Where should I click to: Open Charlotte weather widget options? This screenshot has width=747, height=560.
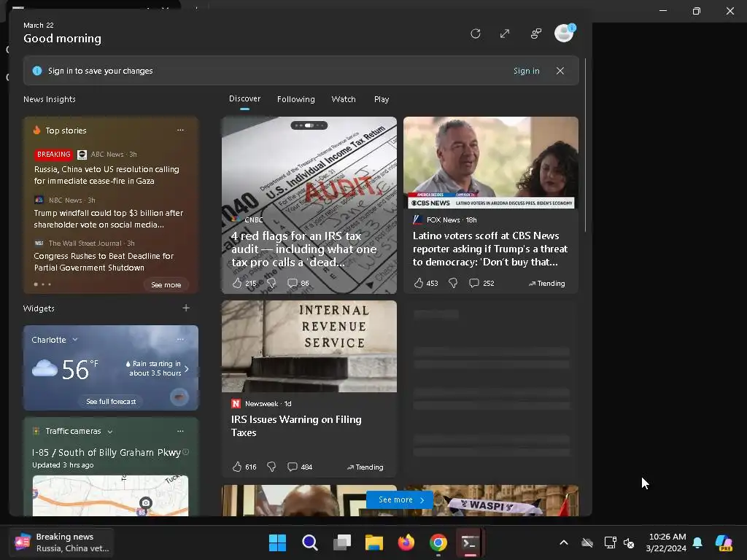coord(180,339)
